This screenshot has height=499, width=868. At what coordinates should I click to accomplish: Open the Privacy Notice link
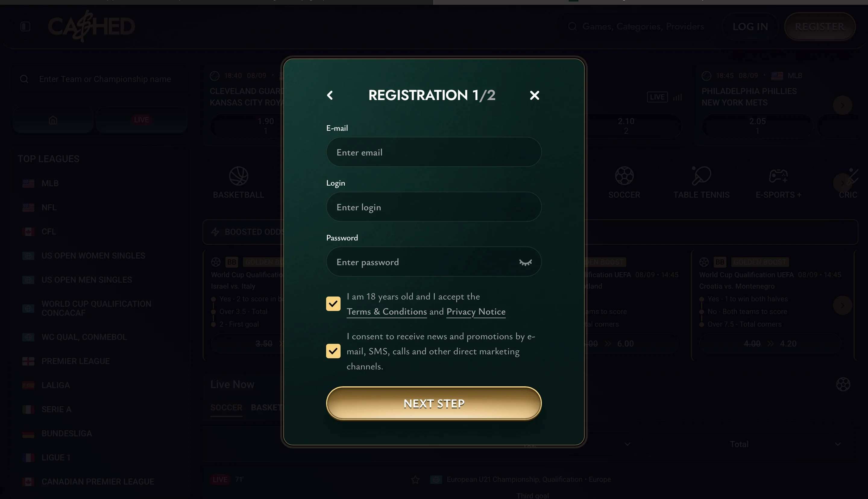coord(476,312)
